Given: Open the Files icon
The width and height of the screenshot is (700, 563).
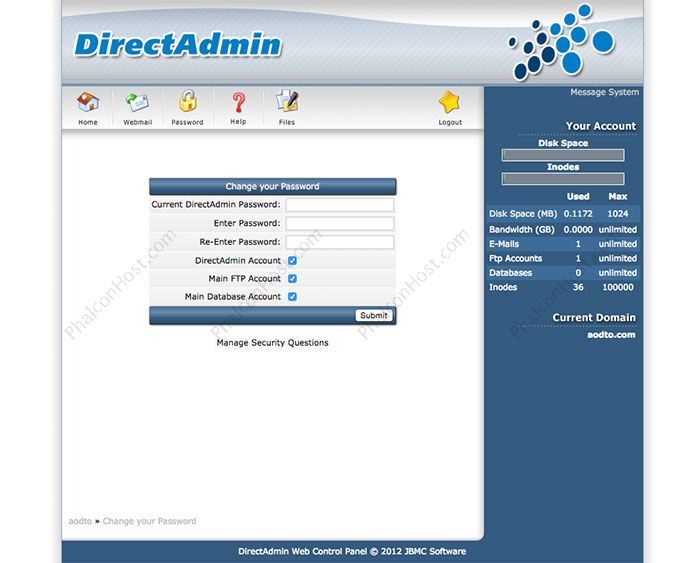Looking at the screenshot, I should click(x=287, y=101).
